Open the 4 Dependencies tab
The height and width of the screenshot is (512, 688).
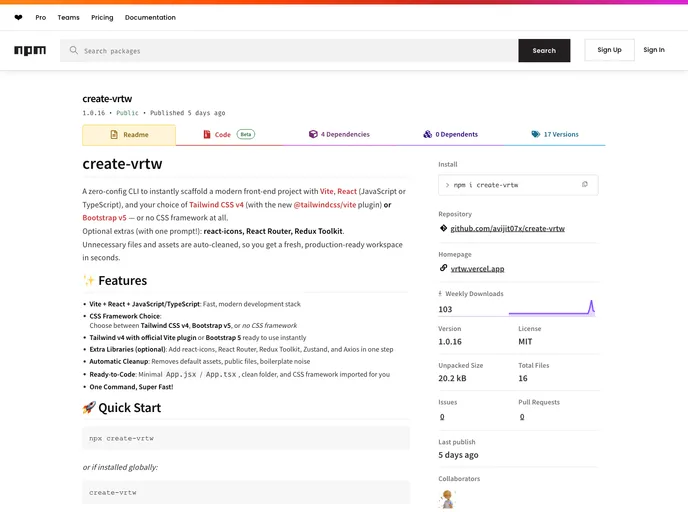(339, 134)
